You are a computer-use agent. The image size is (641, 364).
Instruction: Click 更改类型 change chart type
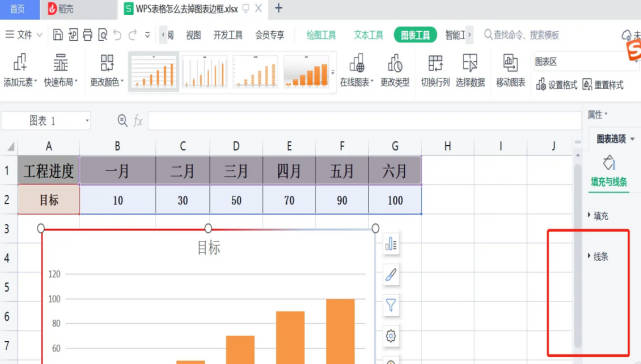coord(394,70)
